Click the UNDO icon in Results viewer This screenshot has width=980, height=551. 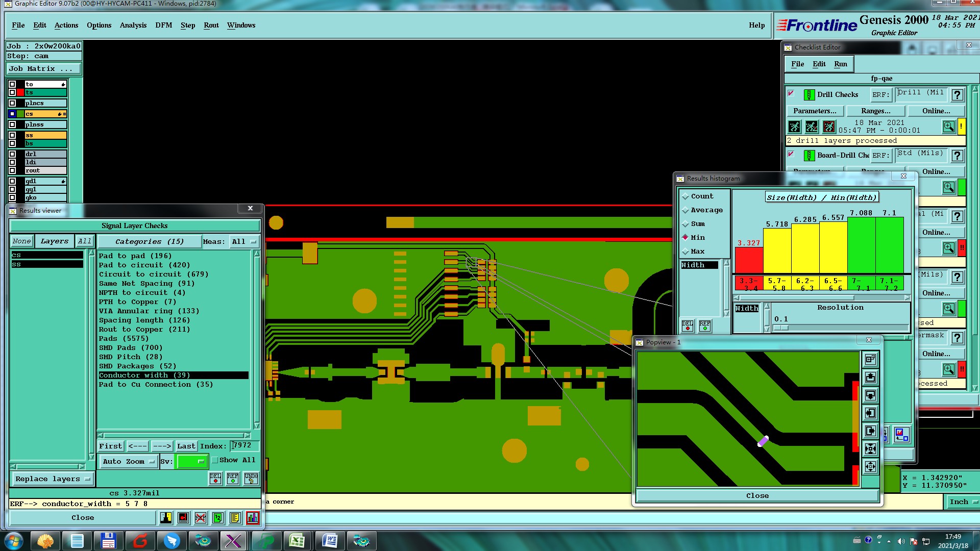click(251, 478)
